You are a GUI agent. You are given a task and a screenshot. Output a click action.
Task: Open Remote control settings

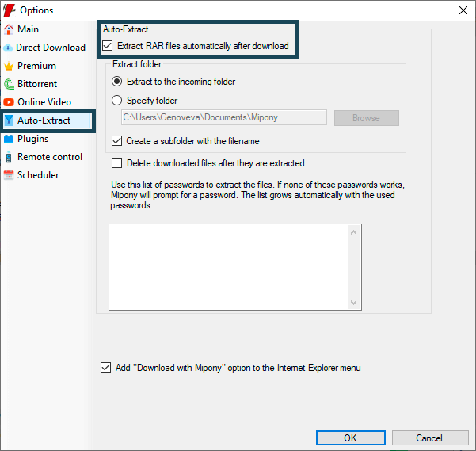click(50, 157)
